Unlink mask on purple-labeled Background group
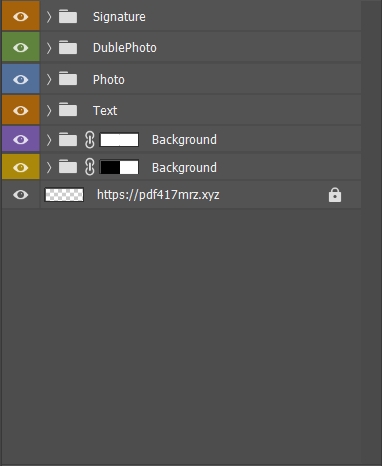 click(89, 140)
